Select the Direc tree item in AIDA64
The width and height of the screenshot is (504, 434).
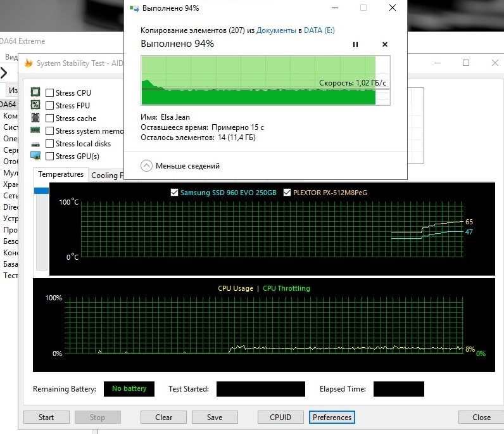click(10, 207)
